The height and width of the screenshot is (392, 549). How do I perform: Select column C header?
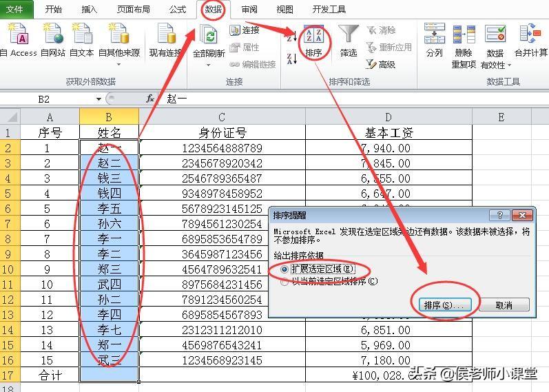pos(222,116)
